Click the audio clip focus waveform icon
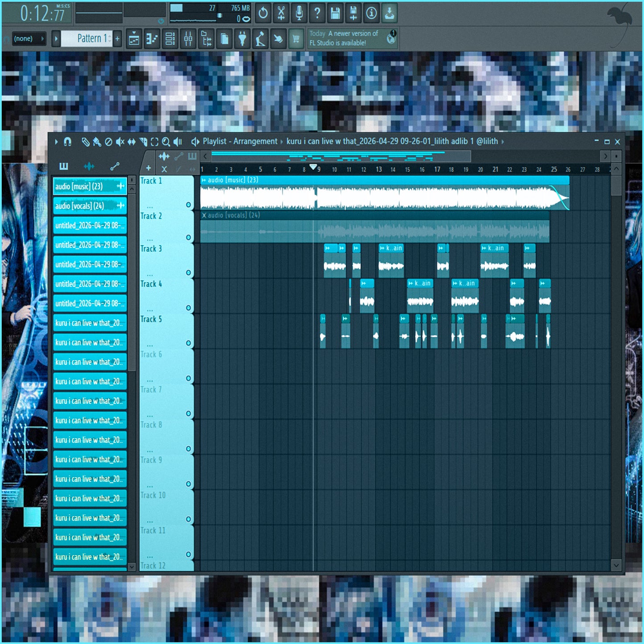The height and width of the screenshot is (644, 644). 164,156
